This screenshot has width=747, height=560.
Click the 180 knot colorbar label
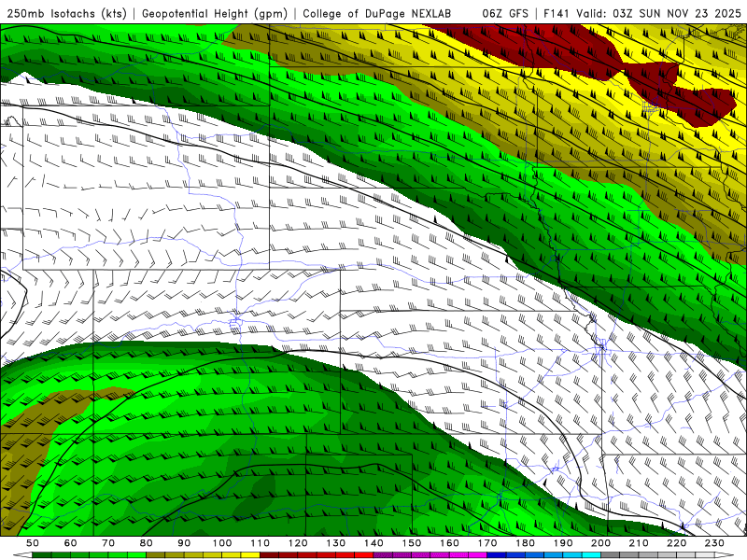pos(525,543)
